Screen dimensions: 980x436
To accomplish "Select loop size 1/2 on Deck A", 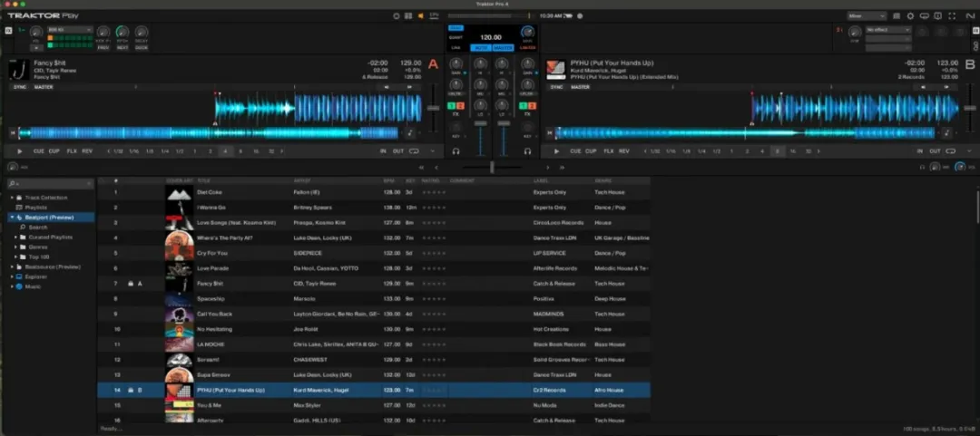I will [180, 151].
